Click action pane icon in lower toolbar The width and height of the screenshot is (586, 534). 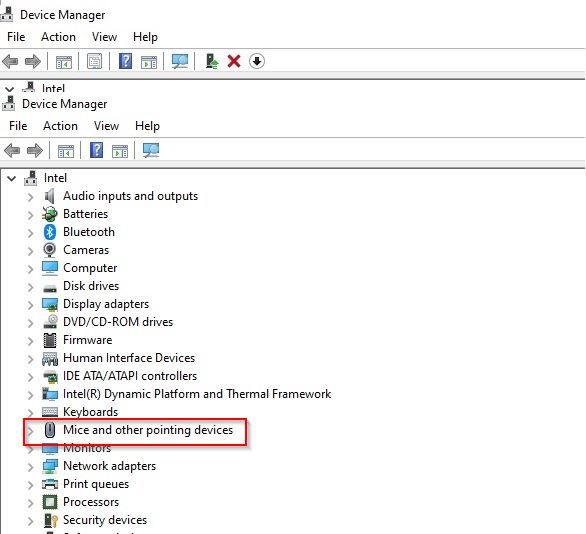[120, 151]
